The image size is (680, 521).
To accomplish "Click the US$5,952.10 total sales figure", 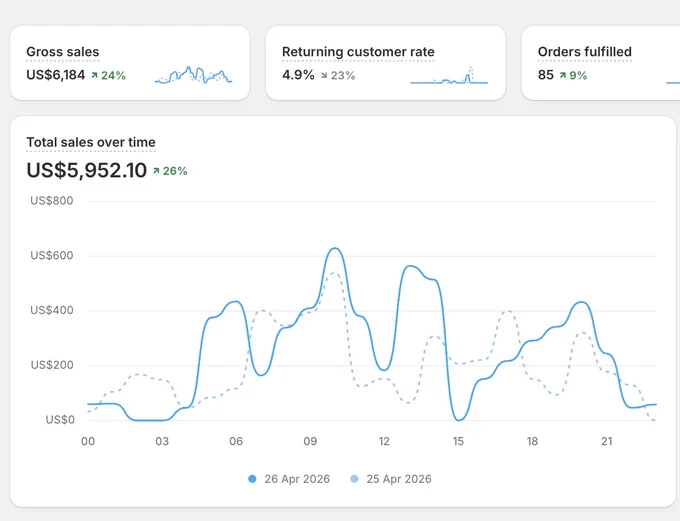I will (x=86, y=170).
